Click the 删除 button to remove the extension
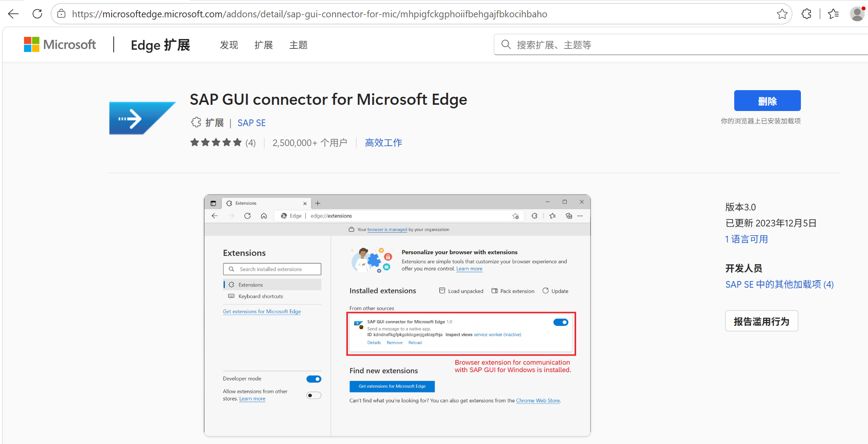 click(x=767, y=101)
